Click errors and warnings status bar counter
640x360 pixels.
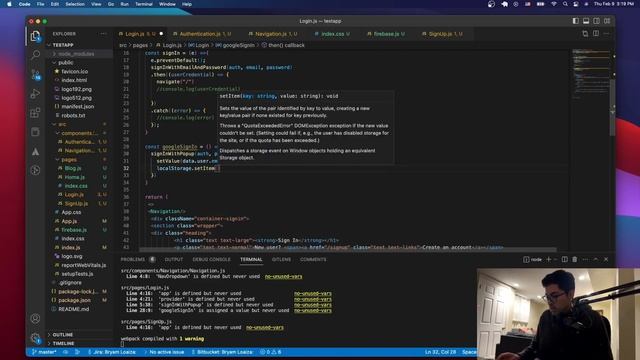[x=271, y=352]
